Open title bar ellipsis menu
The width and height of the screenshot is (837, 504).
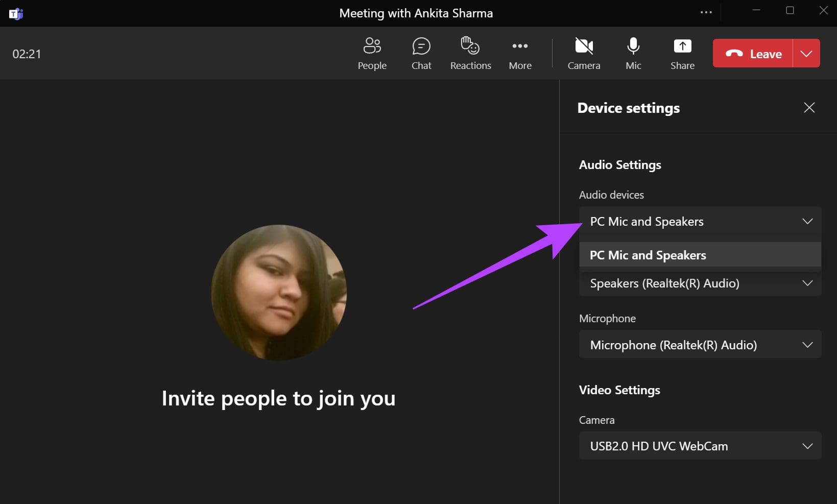coord(706,12)
